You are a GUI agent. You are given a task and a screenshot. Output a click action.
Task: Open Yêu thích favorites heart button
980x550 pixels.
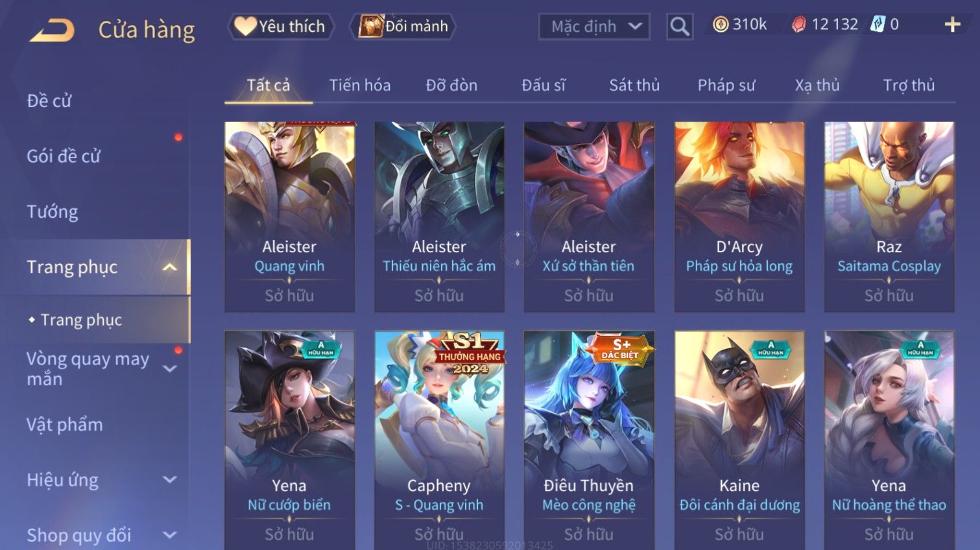(x=281, y=27)
